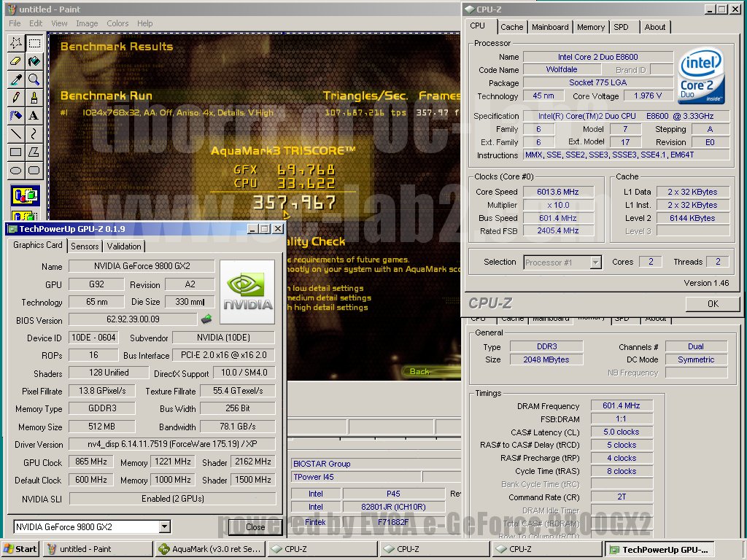Open the Windows Start menu

click(20, 549)
